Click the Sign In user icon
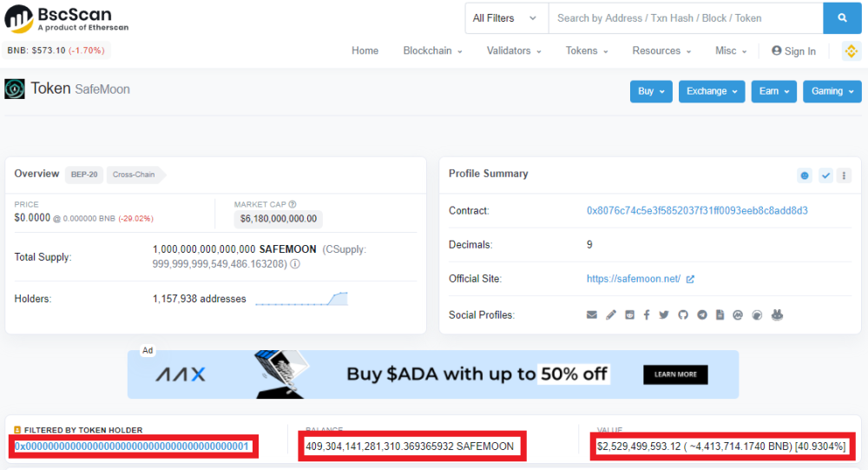This screenshot has height=470, width=868. (x=777, y=50)
